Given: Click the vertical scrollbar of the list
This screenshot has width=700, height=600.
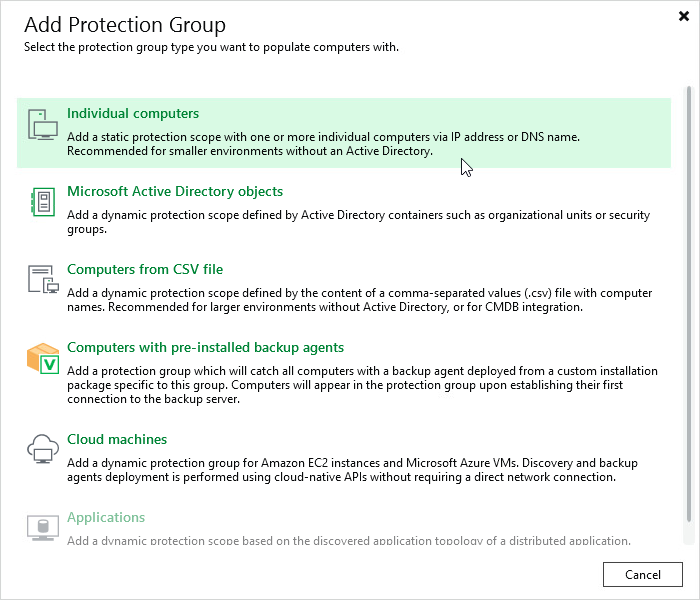Looking at the screenshot, I should pyautogui.click(x=689, y=304).
